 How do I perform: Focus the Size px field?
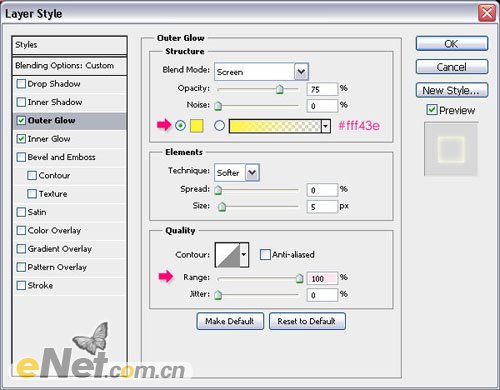[322, 207]
